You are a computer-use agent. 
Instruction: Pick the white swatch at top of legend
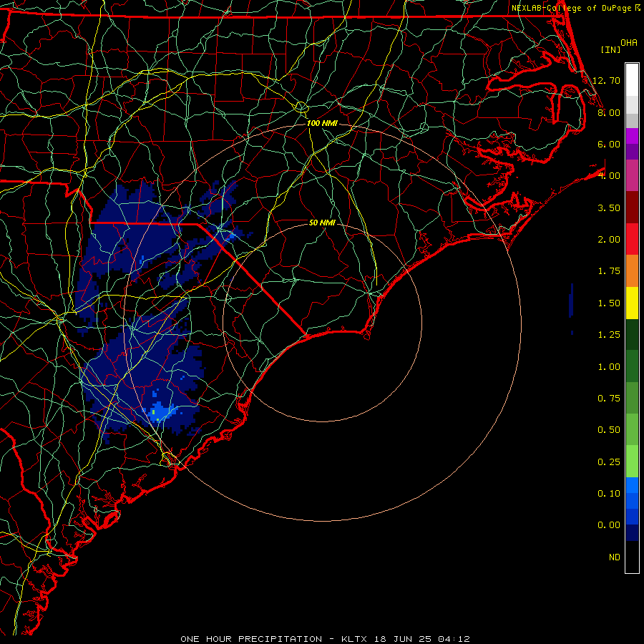point(632,79)
